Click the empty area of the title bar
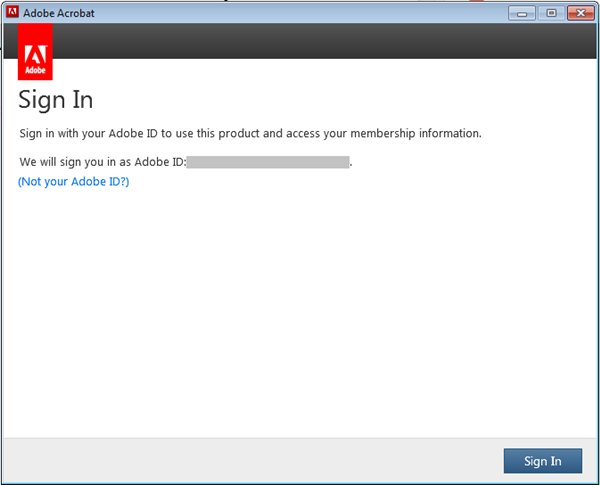The image size is (600, 485). [300, 13]
